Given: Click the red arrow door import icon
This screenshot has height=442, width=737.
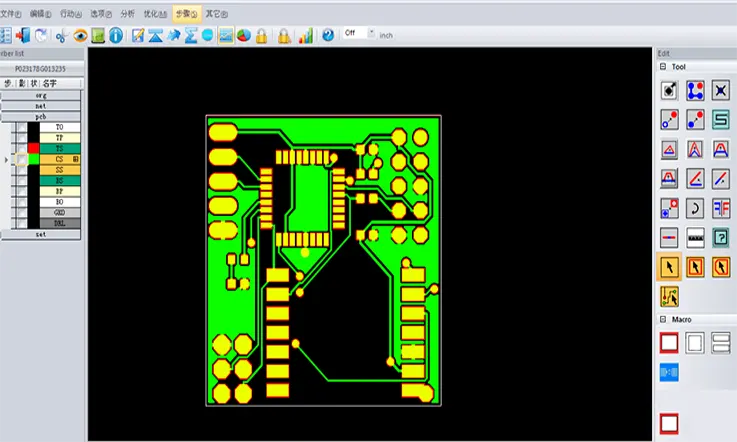Looking at the screenshot, I should pyautogui.click(x=23, y=35).
